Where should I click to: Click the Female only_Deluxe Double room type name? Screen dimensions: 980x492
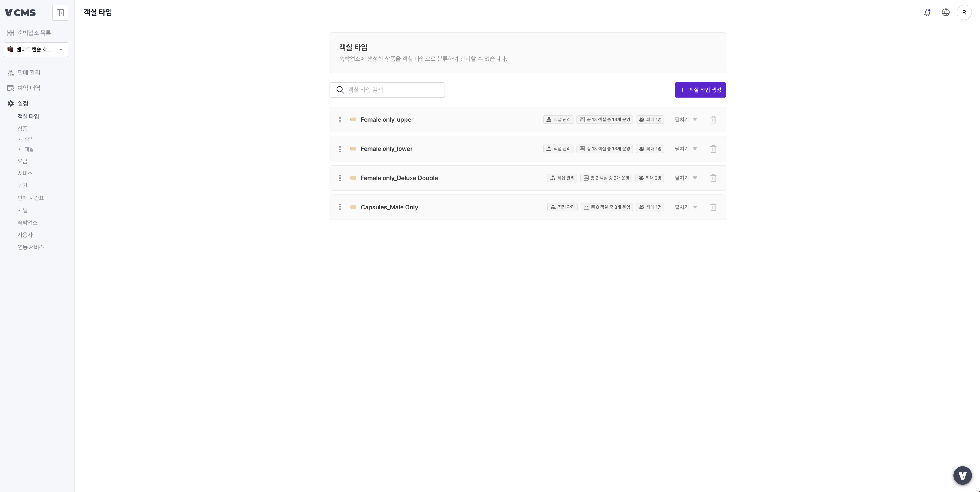tap(399, 178)
